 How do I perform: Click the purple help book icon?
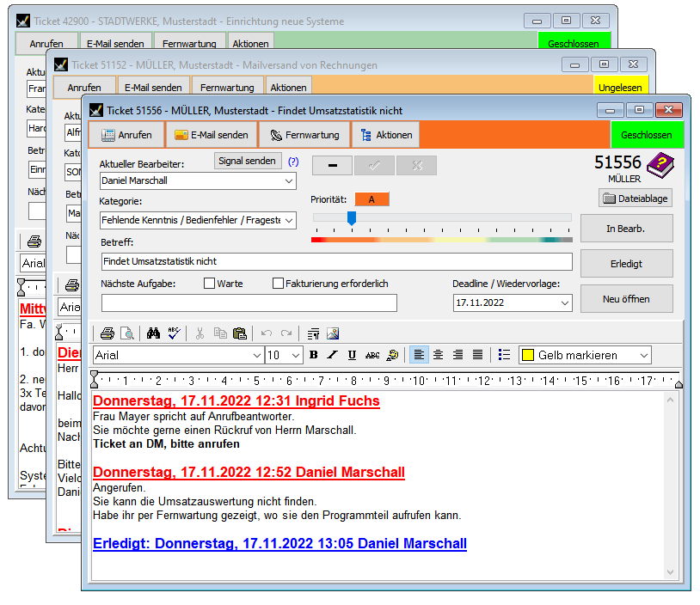661,164
